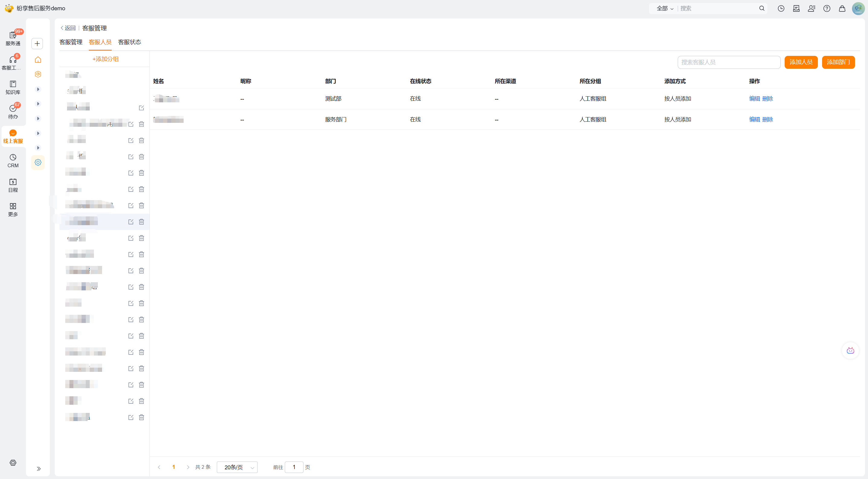Expand the secondary sidebar with double chevron
868x479 pixels.
pos(38,468)
